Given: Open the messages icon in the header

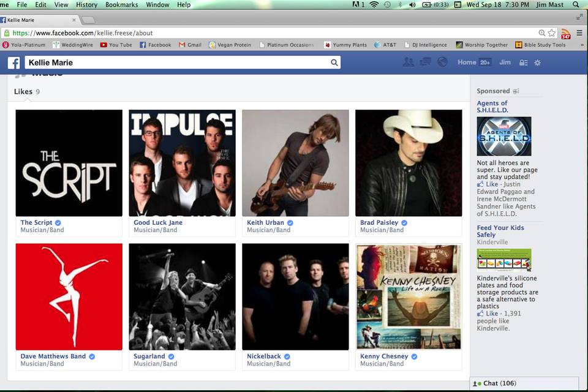Looking at the screenshot, I should pos(425,62).
